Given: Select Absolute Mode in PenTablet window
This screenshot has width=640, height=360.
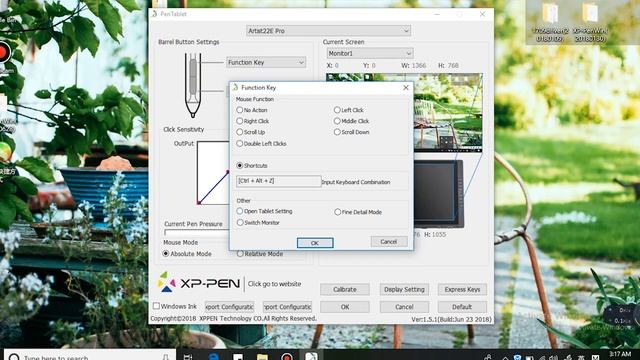Looking at the screenshot, I should point(166,253).
